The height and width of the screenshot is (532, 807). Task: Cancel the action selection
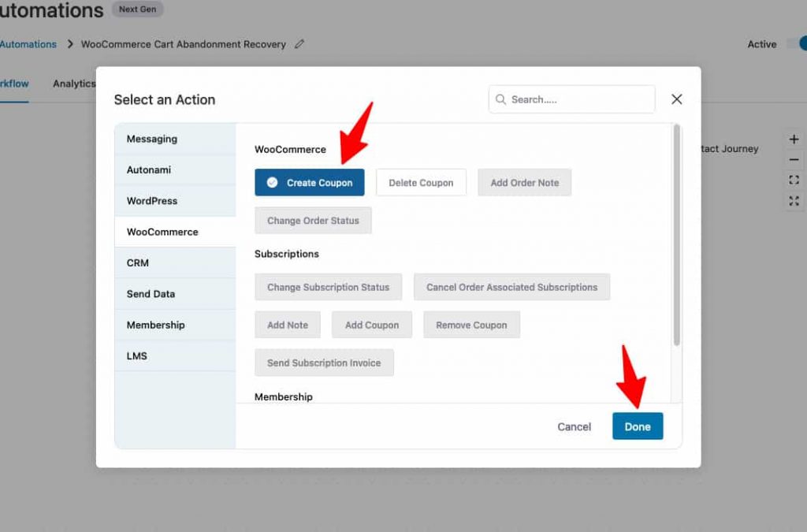[575, 426]
